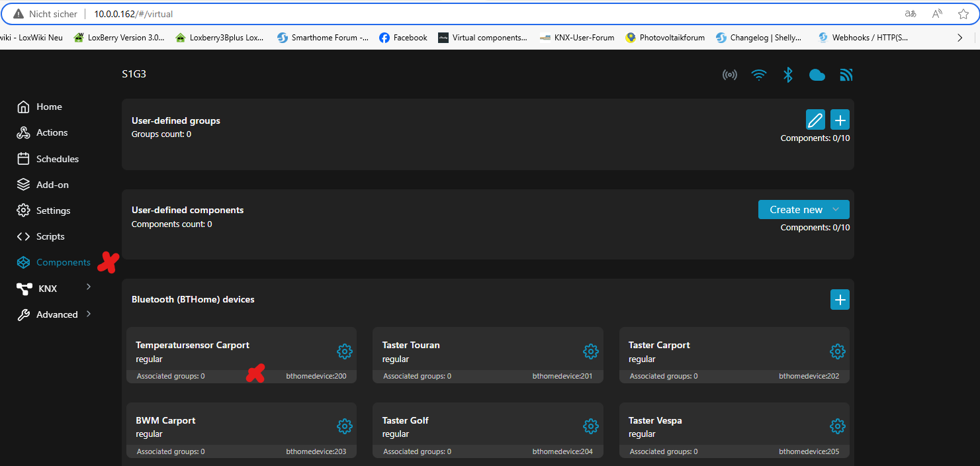Add a new Bluetooth BTHome device
Image resolution: width=980 pixels, height=466 pixels.
[840, 300]
